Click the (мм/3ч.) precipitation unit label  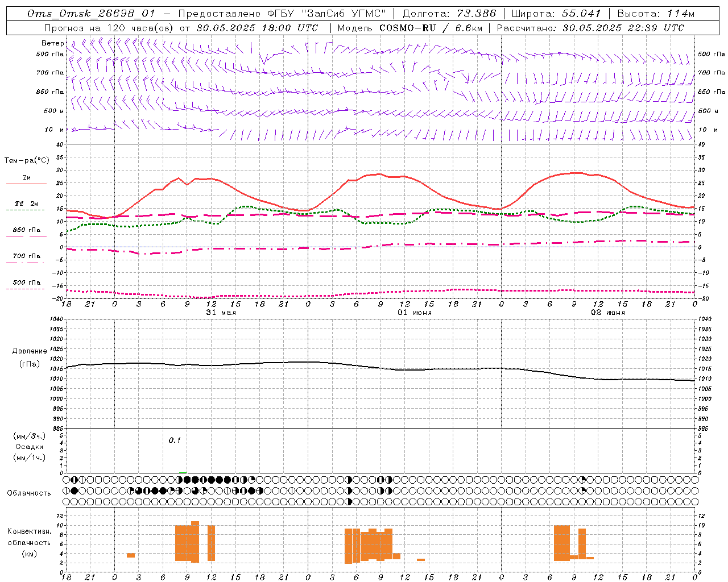(x=30, y=436)
